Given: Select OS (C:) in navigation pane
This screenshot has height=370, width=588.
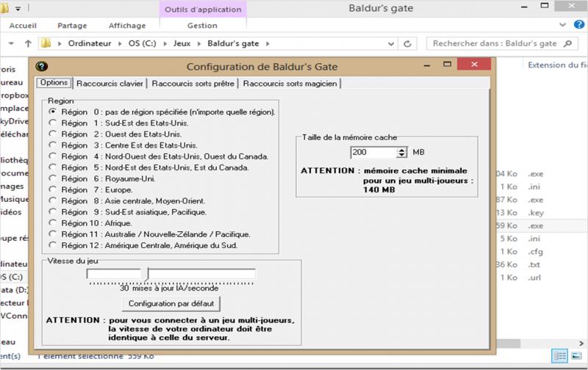Looking at the screenshot, I should [12, 277].
